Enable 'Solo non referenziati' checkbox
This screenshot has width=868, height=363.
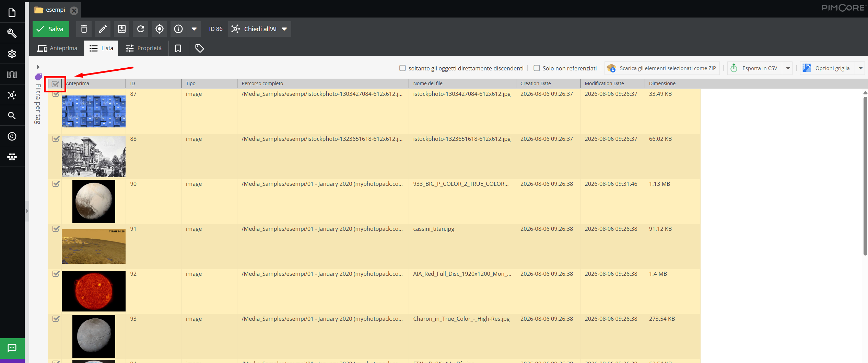pos(537,68)
